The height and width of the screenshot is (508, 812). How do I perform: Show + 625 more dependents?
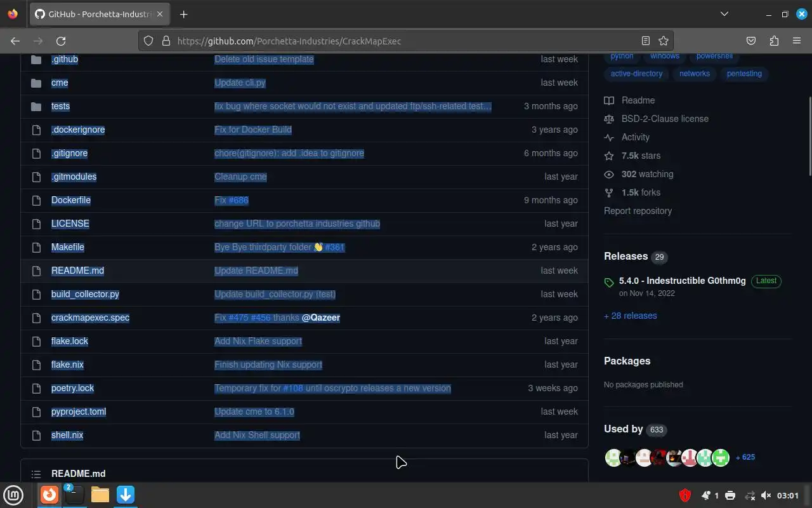click(x=745, y=457)
